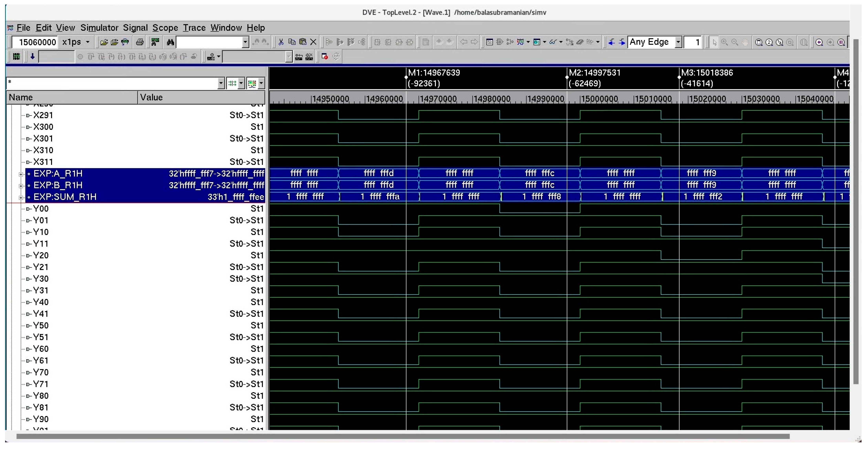Expand the EXP:SUM_R1H signal bus
The width and height of the screenshot is (868, 449).
click(x=21, y=197)
